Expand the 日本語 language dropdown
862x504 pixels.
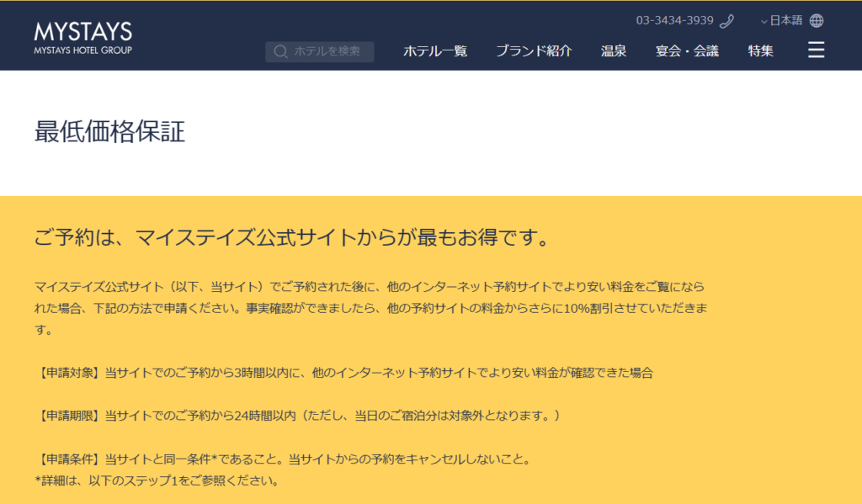[x=782, y=21]
